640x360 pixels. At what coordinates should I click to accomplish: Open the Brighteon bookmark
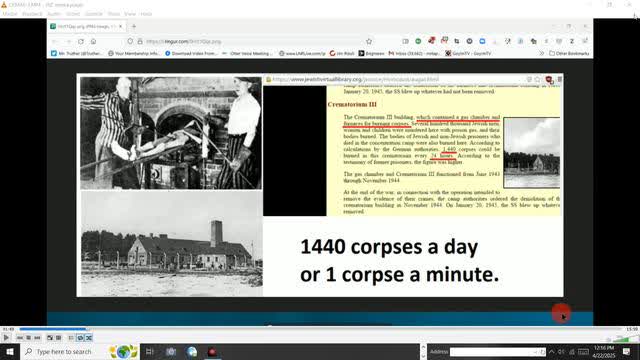click(x=371, y=53)
